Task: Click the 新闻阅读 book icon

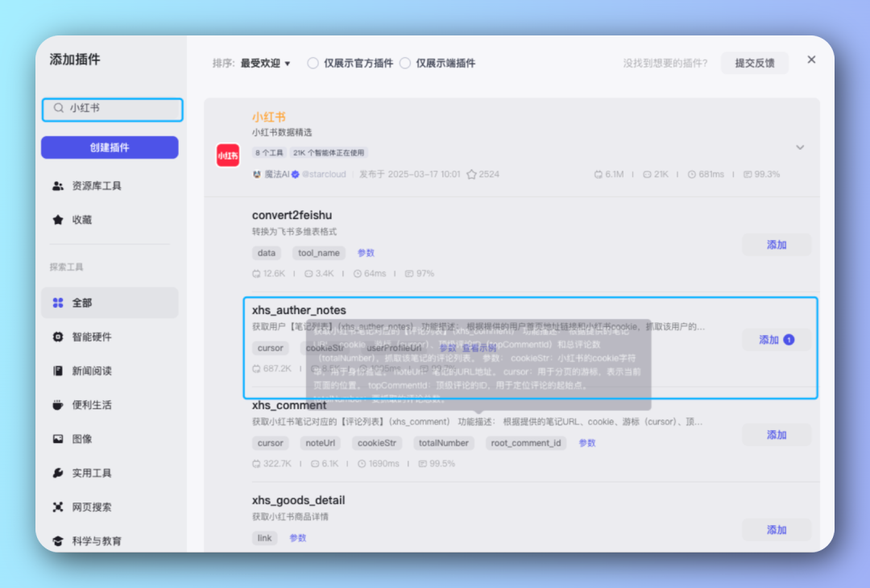Action: coord(58,371)
